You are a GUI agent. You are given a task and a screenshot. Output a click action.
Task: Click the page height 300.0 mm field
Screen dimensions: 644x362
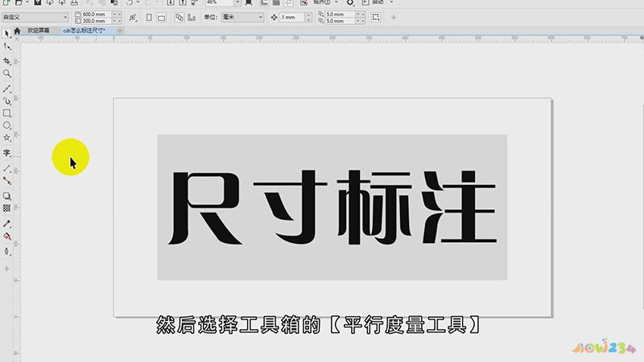(x=96, y=21)
